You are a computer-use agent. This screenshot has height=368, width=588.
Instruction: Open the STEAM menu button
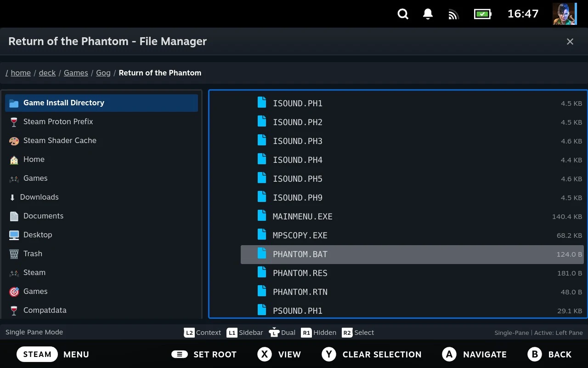37,354
